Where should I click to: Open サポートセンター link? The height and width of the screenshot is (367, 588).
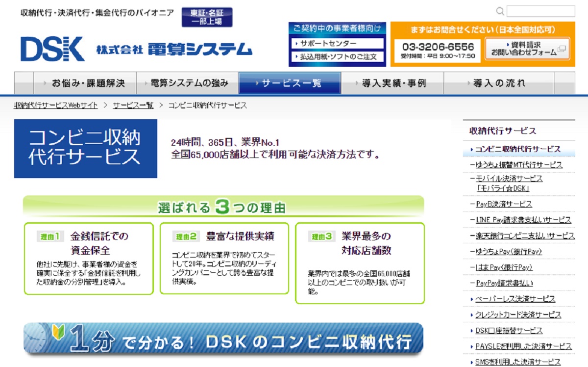tap(338, 43)
